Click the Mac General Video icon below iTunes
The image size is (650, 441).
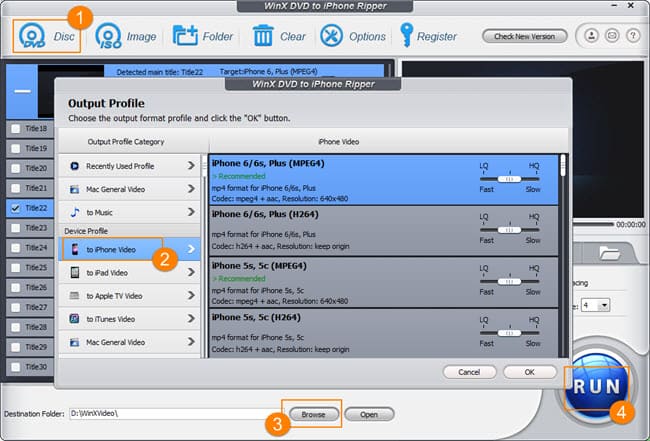click(x=75, y=342)
